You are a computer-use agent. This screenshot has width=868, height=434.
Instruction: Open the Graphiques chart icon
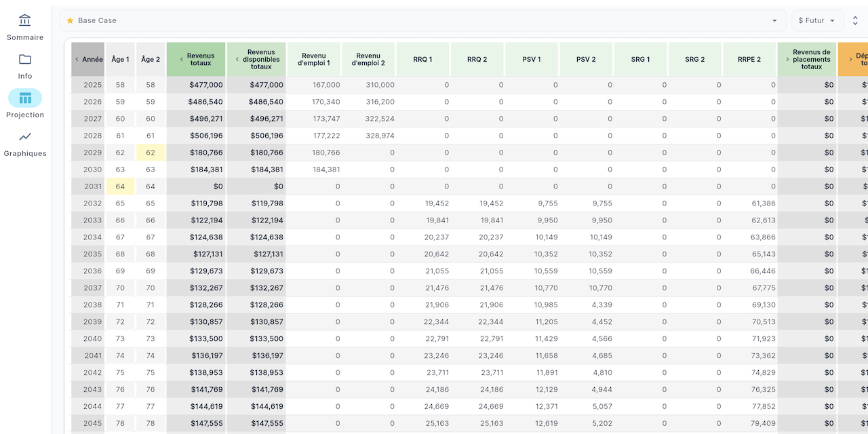(25, 136)
